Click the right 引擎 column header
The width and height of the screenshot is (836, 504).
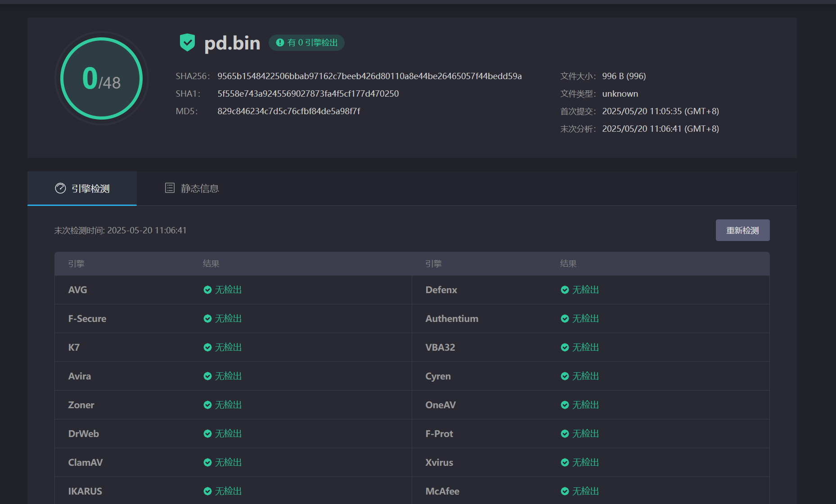click(433, 263)
